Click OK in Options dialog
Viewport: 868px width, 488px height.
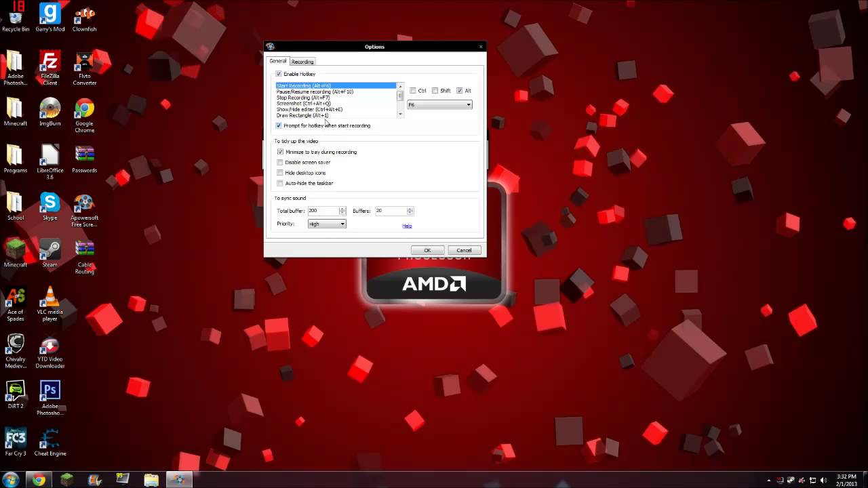(427, 250)
